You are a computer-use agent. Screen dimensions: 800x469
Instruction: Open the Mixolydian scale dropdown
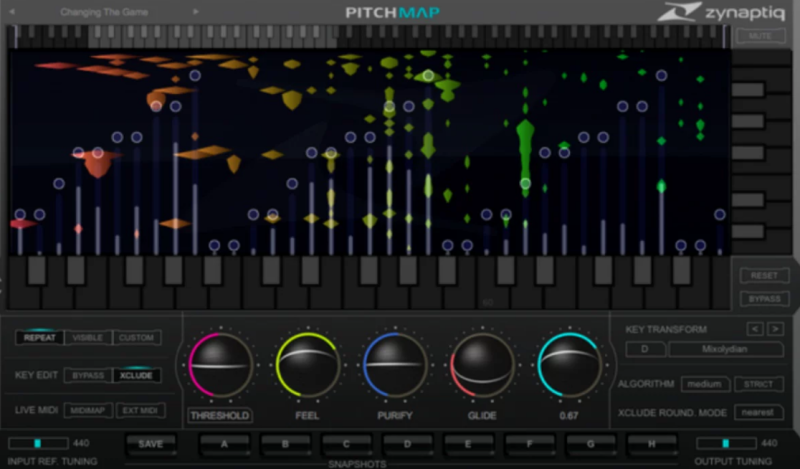(725, 349)
